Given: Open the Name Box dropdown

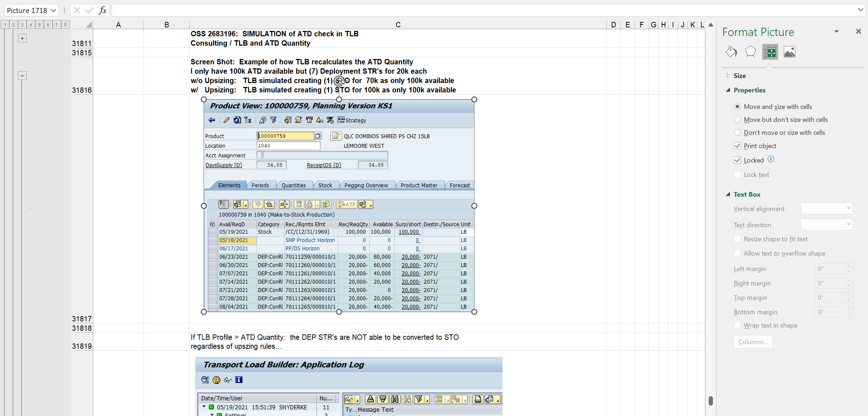Looking at the screenshot, I should pyautogui.click(x=53, y=10).
